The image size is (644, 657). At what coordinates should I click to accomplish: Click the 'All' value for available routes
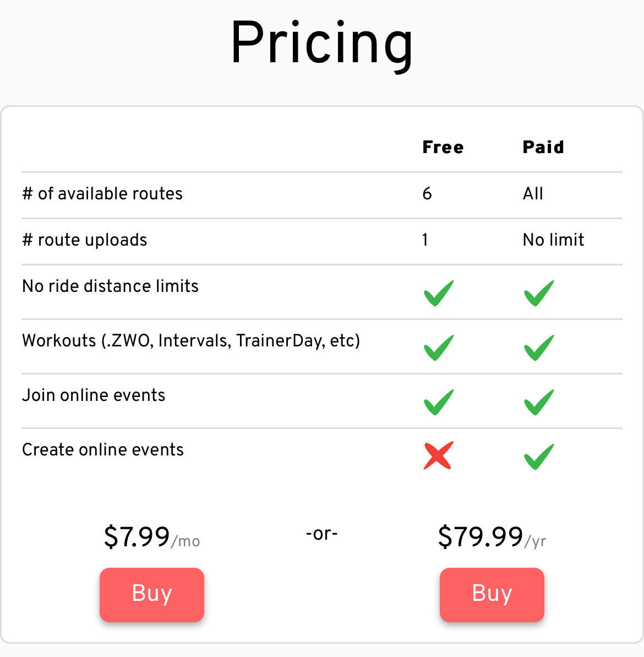pos(533,194)
